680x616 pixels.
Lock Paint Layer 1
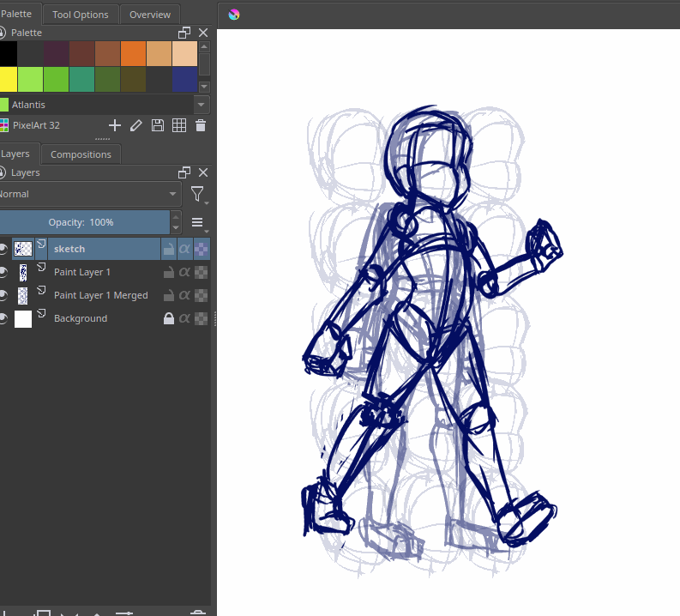(x=169, y=272)
